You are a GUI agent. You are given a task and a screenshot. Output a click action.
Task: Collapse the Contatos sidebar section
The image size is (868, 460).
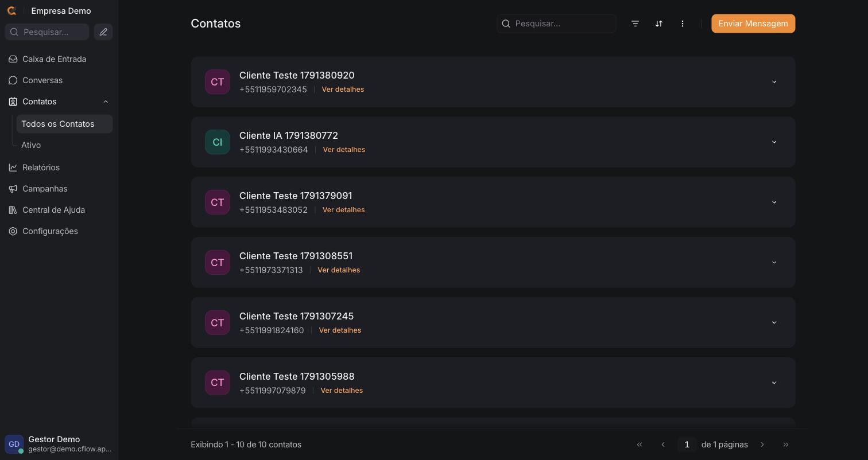106,102
